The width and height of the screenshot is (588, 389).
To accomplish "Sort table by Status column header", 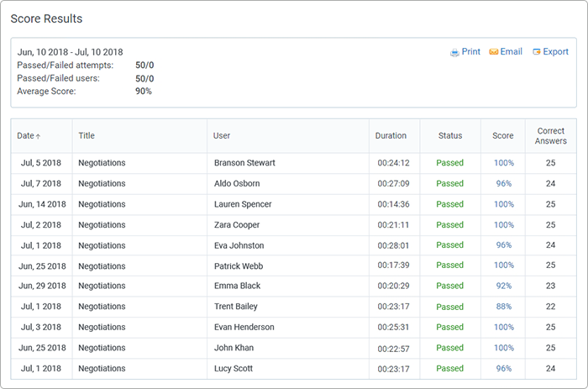I will (x=450, y=135).
